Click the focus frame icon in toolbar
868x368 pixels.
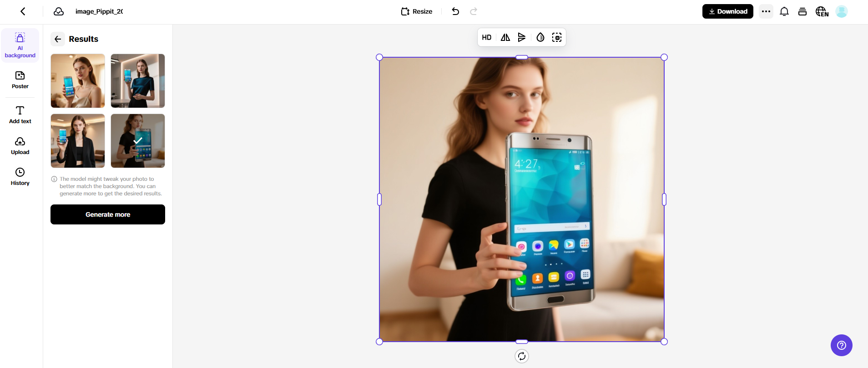557,37
